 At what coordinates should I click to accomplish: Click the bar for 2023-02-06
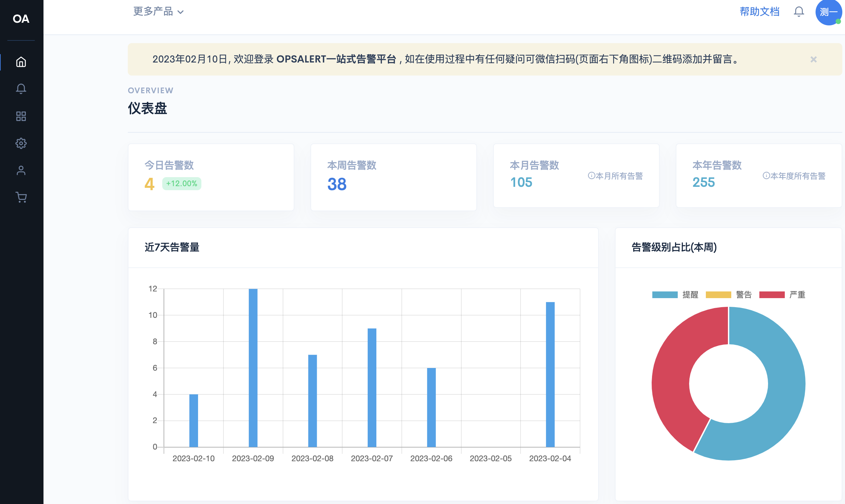coord(431,407)
